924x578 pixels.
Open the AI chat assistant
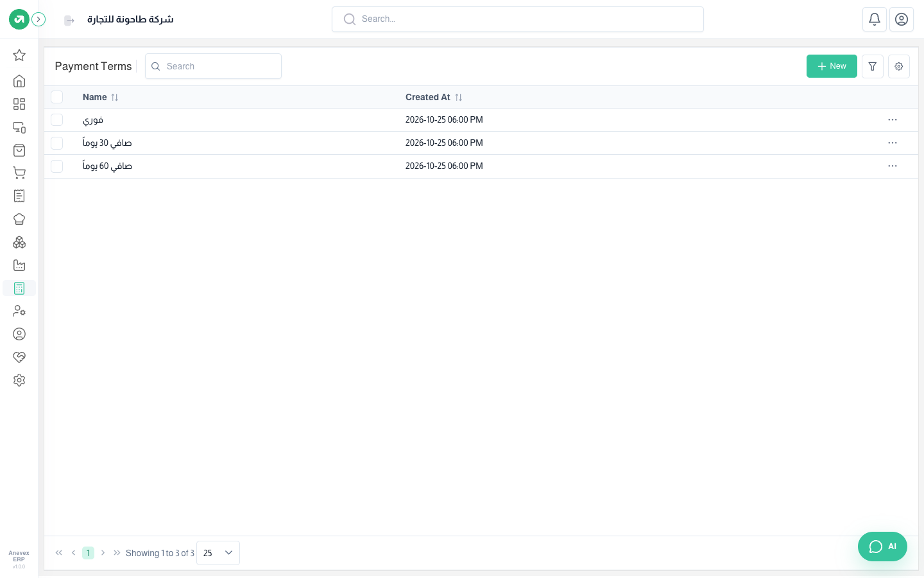coord(882,547)
